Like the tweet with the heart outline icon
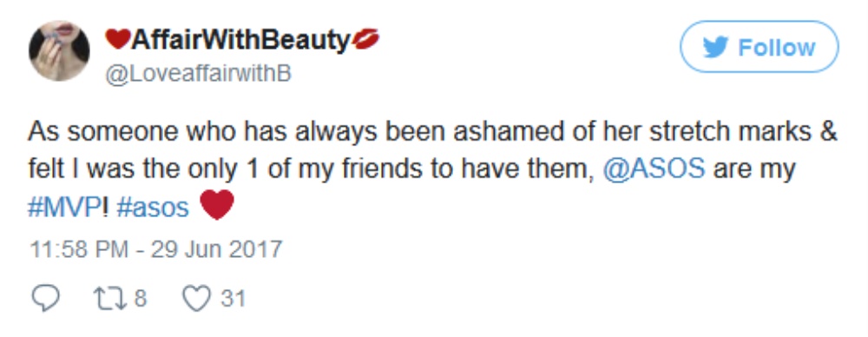868x337 pixels. [x=196, y=299]
